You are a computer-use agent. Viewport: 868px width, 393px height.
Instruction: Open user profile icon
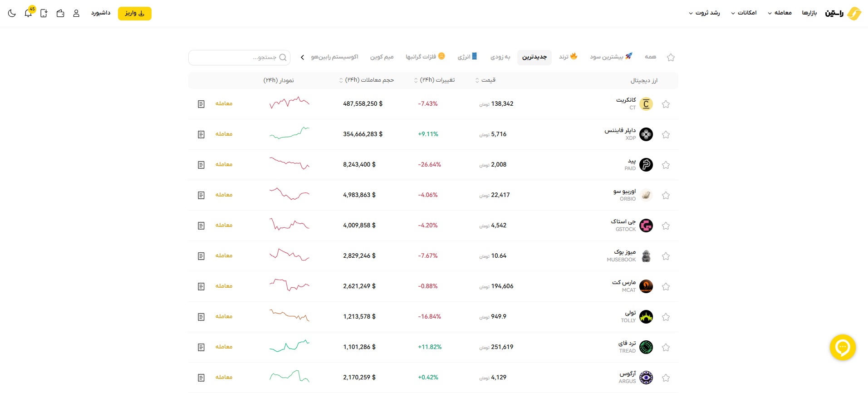point(76,13)
